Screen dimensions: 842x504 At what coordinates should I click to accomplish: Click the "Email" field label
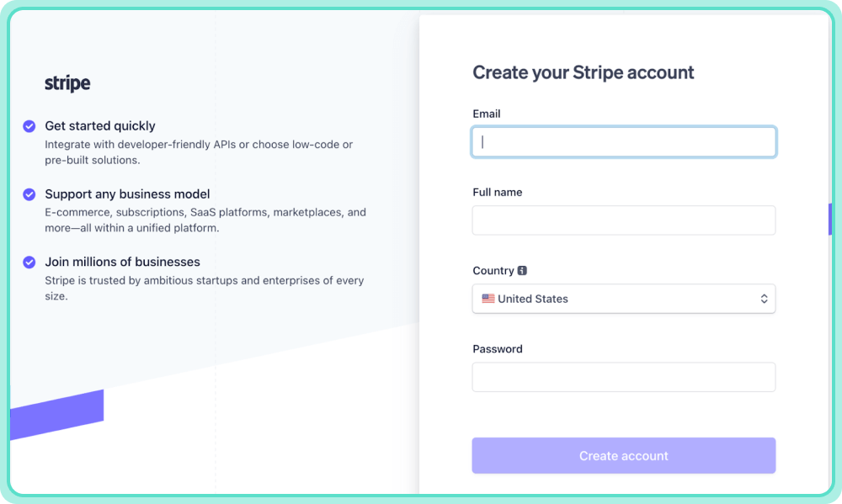click(x=486, y=113)
